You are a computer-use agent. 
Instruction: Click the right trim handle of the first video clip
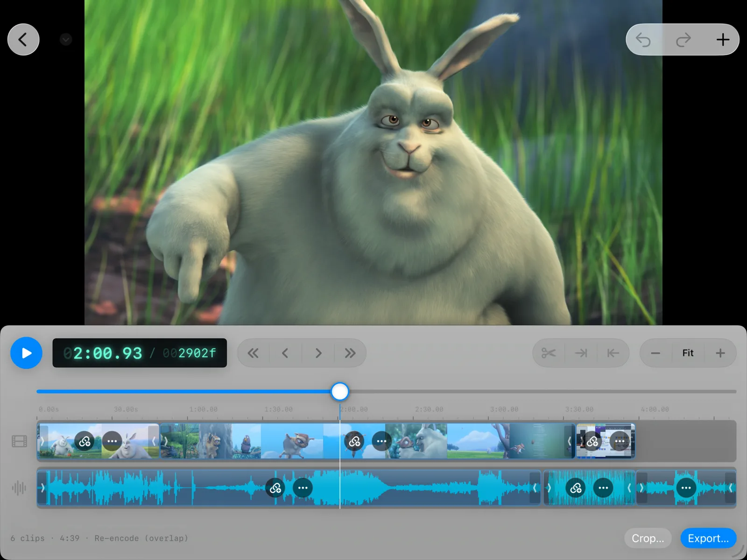[154, 441]
